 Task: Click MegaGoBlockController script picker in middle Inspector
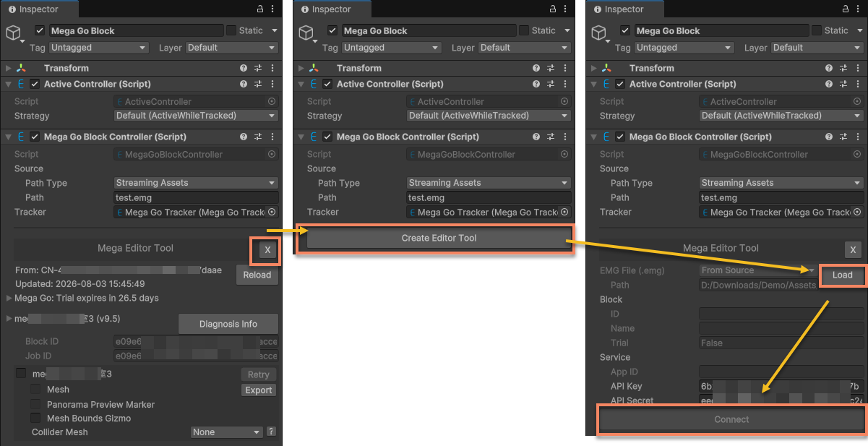tap(564, 155)
